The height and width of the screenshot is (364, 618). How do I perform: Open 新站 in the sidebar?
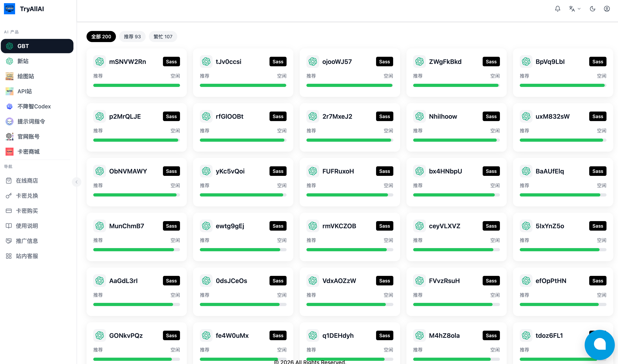(37, 61)
